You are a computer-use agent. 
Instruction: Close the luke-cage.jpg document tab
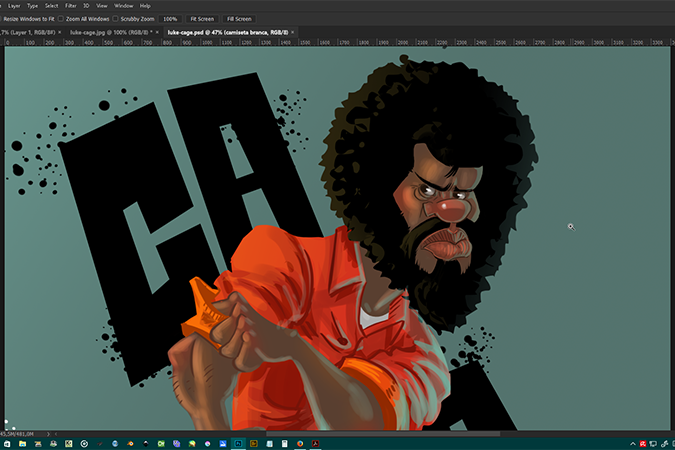[157, 32]
